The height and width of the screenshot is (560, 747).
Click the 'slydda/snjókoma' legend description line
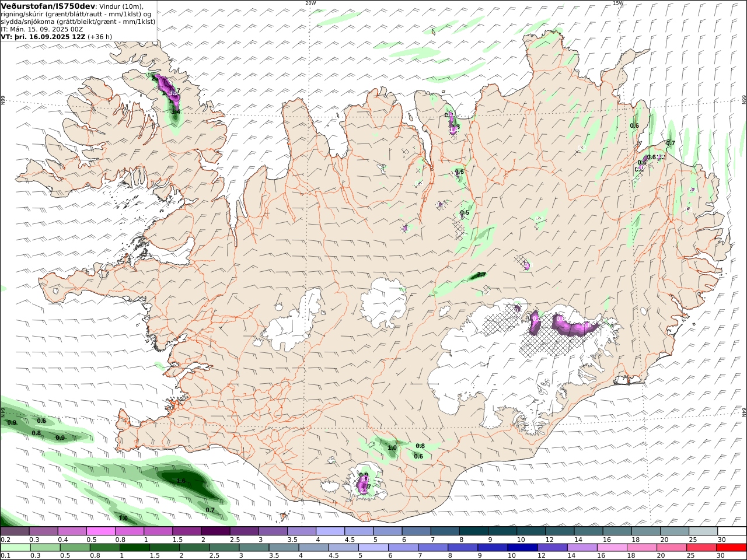tap(78, 21)
